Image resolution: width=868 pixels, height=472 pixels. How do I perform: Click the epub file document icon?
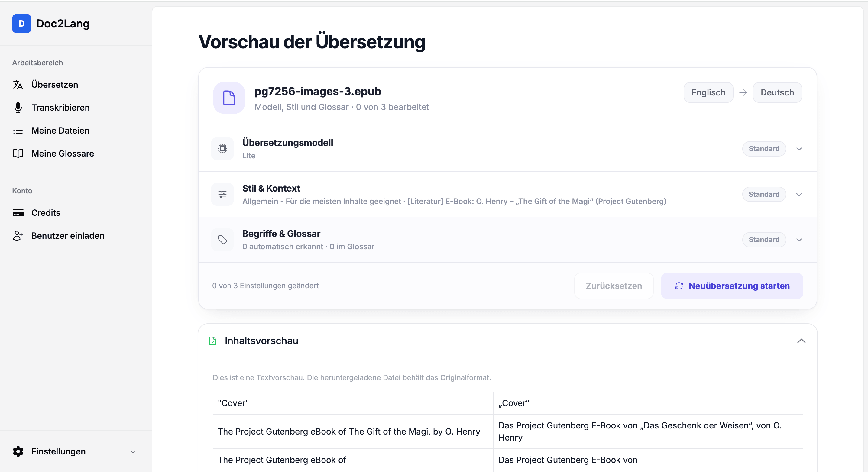229,98
